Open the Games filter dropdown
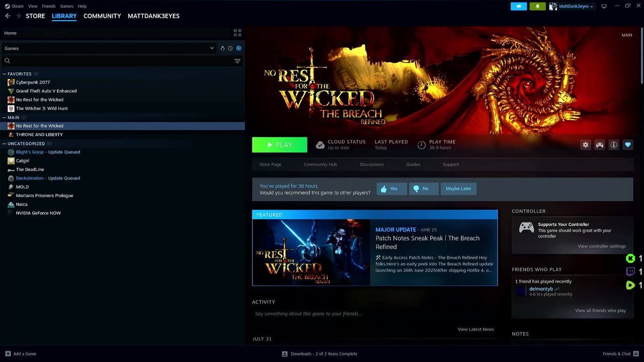 coord(109,48)
